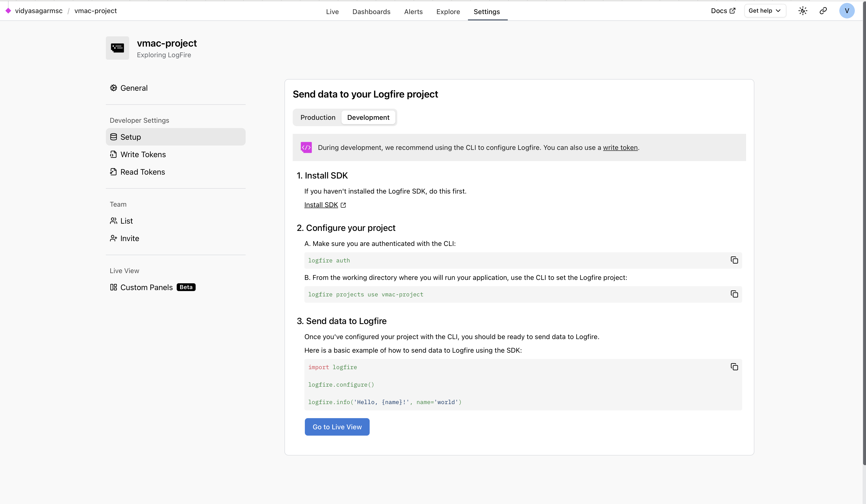Click the Docs external link icon
Image resolution: width=866 pixels, height=504 pixels.
coord(732,11)
